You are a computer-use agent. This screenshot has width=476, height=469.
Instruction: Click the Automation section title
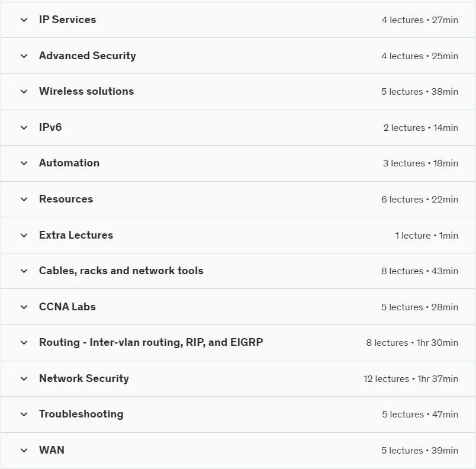click(x=69, y=163)
